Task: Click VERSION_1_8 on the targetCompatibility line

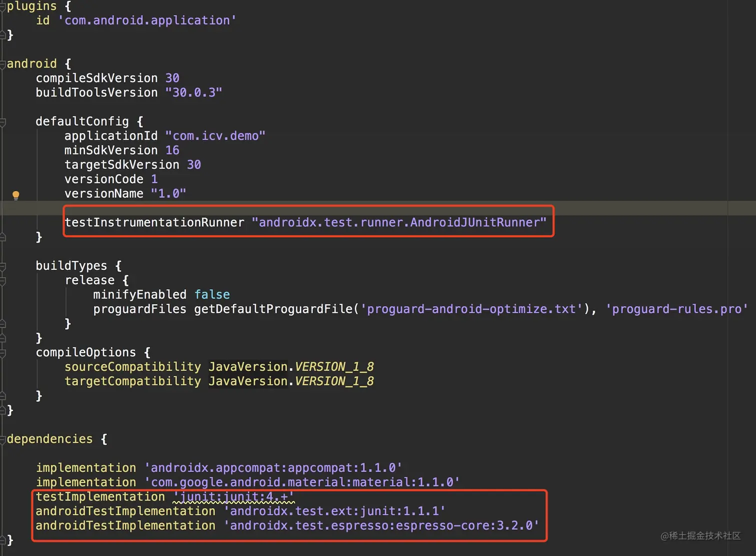Action: tap(334, 381)
